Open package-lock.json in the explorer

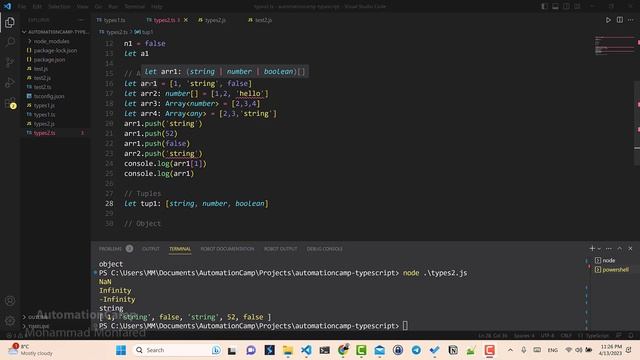55,51
